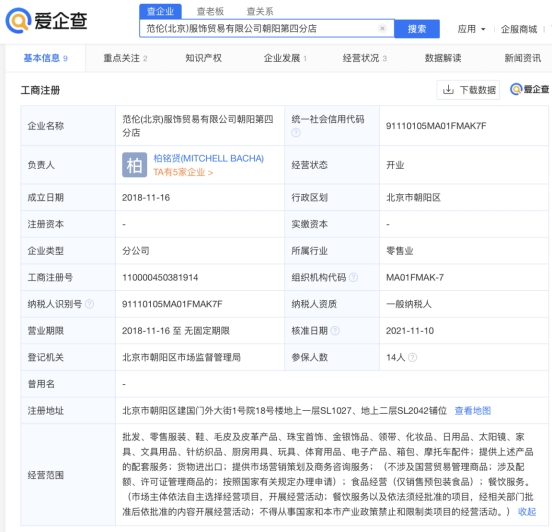The width and height of the screenshot is (553, 532).
Task: Click the 企业名称 value in the table
Action: (198, 126)
